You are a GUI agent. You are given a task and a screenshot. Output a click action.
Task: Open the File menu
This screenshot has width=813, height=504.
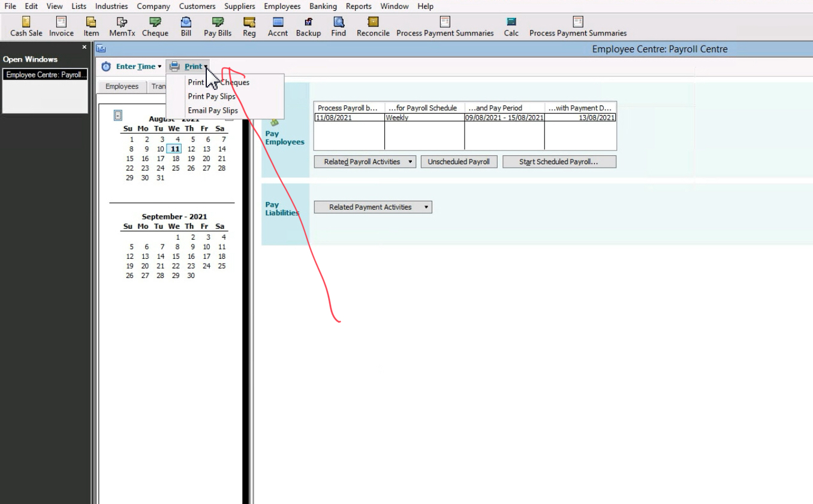(10, 6)
